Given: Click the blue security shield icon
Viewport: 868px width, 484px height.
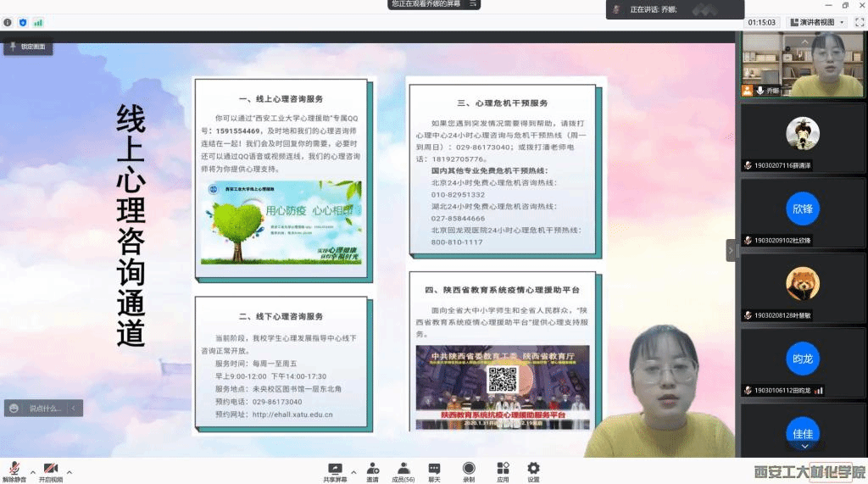Looking at the screenshot, I should point(23,22).
